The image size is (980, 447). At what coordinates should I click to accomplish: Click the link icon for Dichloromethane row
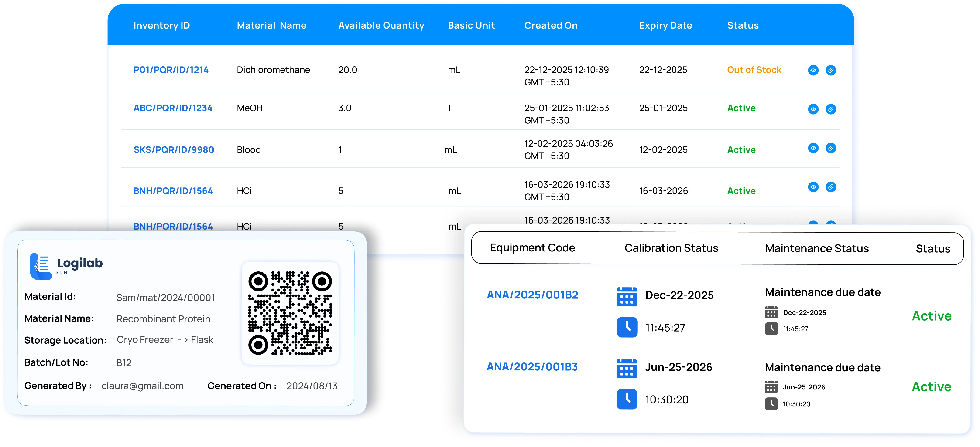(x=830, y=70)
